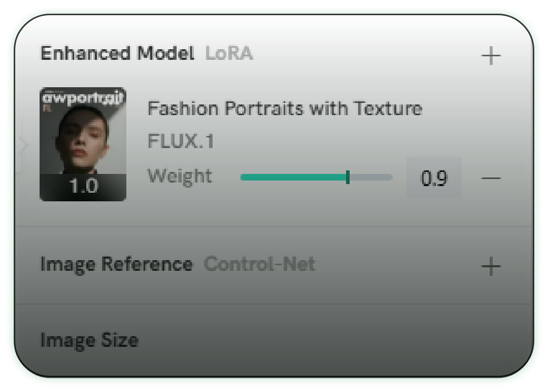548x392 pixels.
Task: Click the Weight label
Action: coord(180,176)
